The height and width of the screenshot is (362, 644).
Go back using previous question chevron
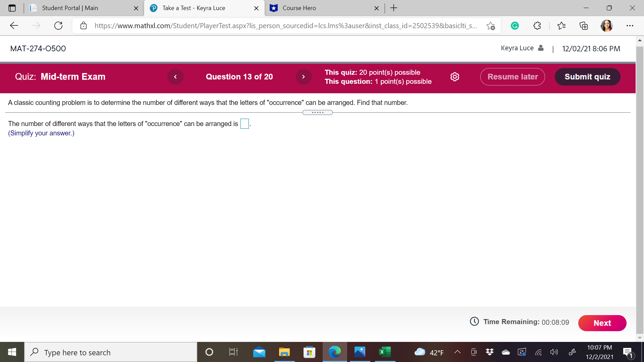click(x=175, y=77)
